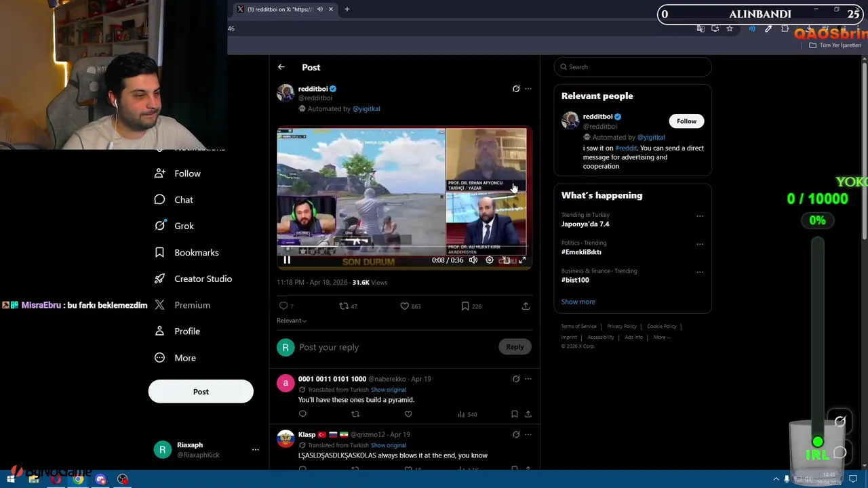The height and width of the screenshot is (488, 868).
Task: Open redditboi's avatar on the post
Action: [x=285, y=93]
